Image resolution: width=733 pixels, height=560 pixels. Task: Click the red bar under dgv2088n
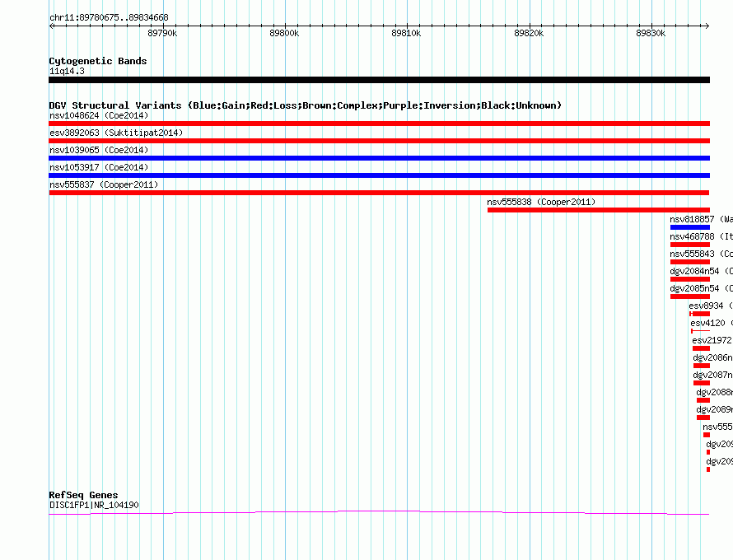pyautogui.click(x=703, y=400)
